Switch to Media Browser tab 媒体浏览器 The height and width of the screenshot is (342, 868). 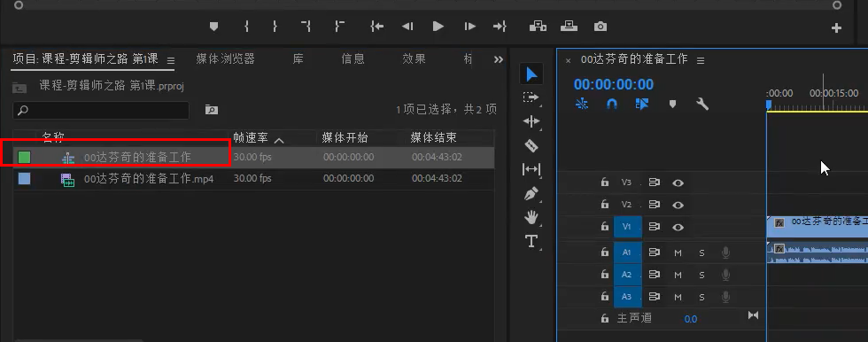click(225, 58)
